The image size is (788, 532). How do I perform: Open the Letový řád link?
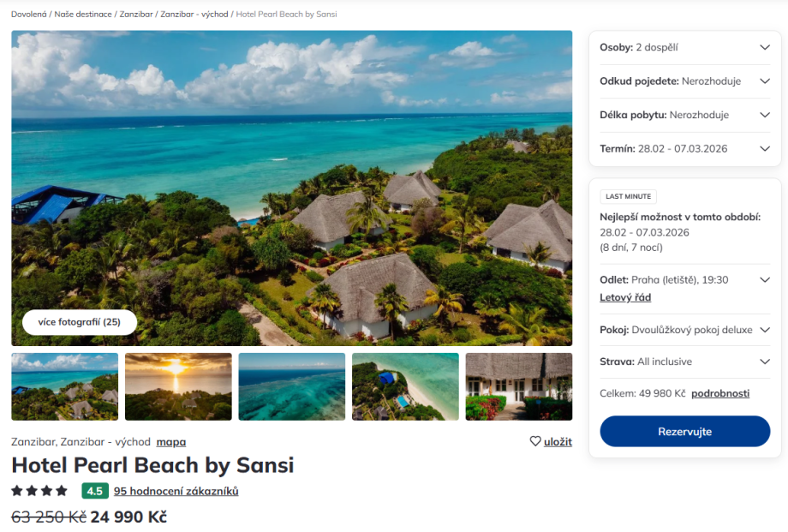pos(625,297)
